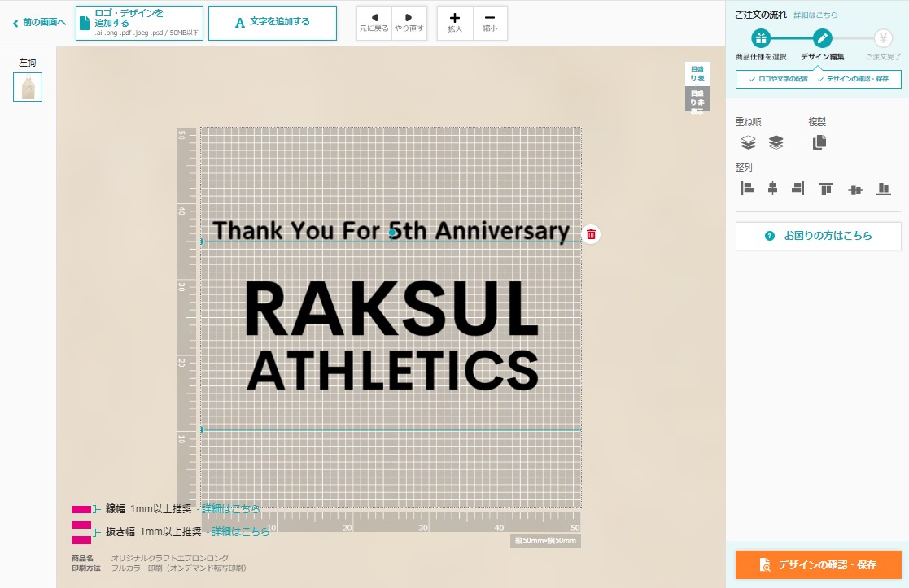Go back with 前の画面へ
Viewport: 909px width, 588px height.
coord(39,23)
